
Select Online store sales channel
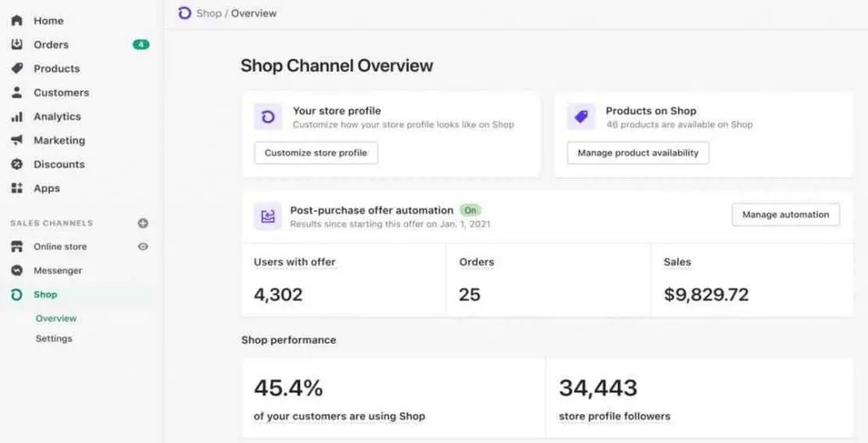point(60,246)
